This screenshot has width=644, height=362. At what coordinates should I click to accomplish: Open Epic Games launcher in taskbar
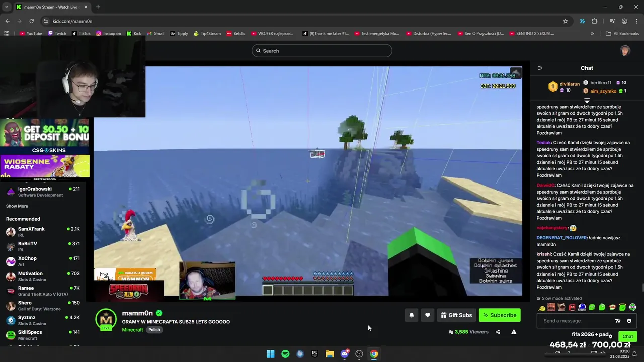315,354
